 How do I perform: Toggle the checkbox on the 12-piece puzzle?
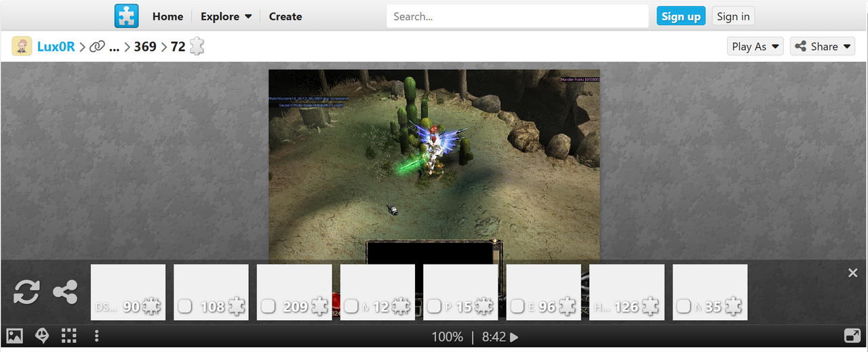pos(351,307)
